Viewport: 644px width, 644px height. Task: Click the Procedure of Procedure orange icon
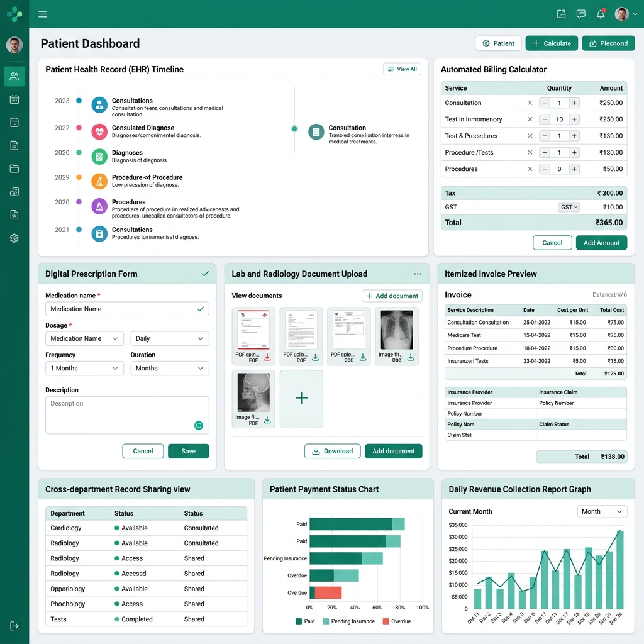pyautogui.click(x=99, y=181)
